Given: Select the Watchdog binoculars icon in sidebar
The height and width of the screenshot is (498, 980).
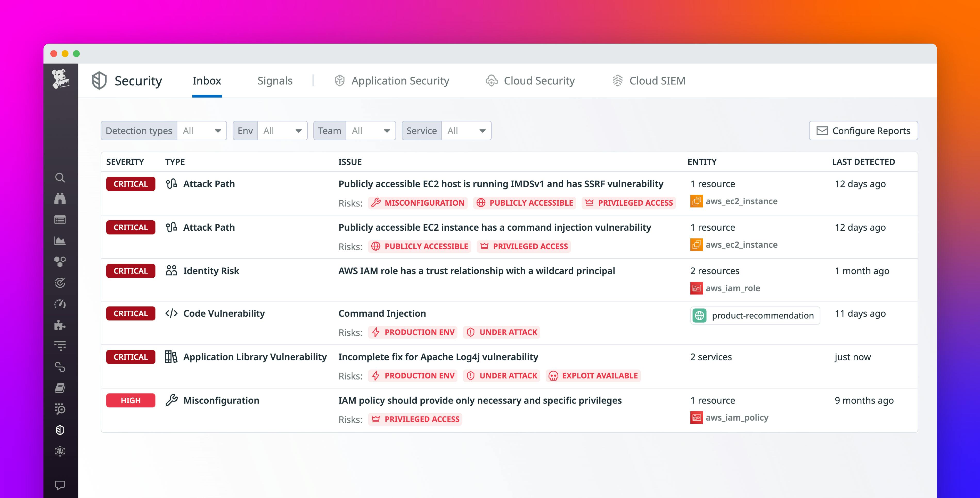Looking at the screenshot, I should pyautogui.click(x=60, y=199).
